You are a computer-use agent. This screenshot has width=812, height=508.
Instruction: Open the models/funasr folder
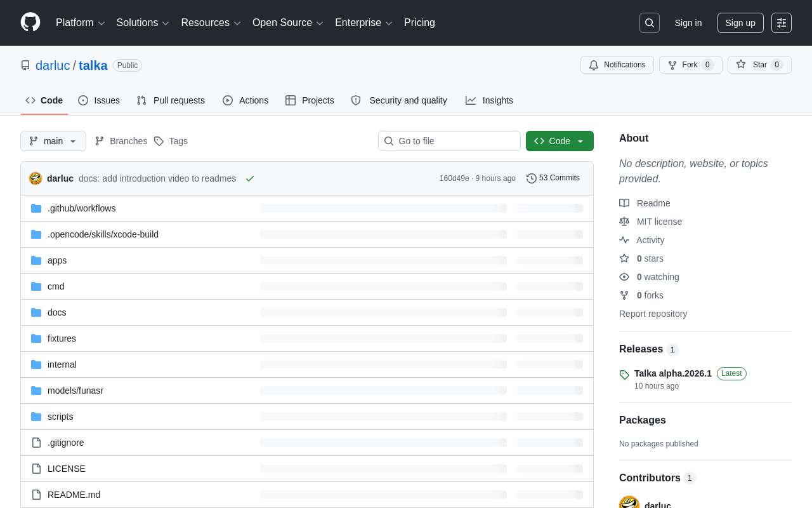[75, 391]
